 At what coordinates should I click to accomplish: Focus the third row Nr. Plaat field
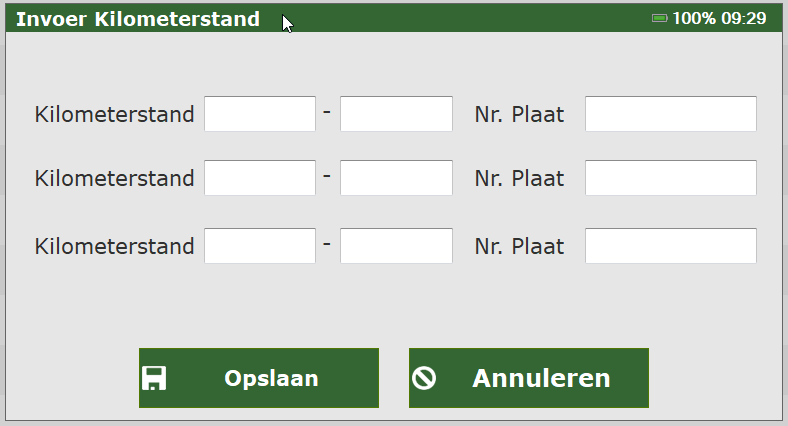pos(670,246)
